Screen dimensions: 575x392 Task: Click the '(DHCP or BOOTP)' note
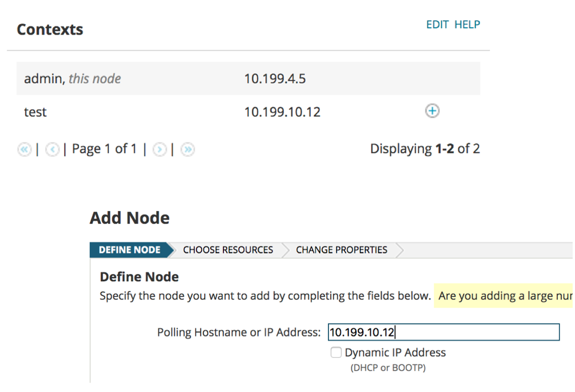pyautogui.click(x=388, y=368)
